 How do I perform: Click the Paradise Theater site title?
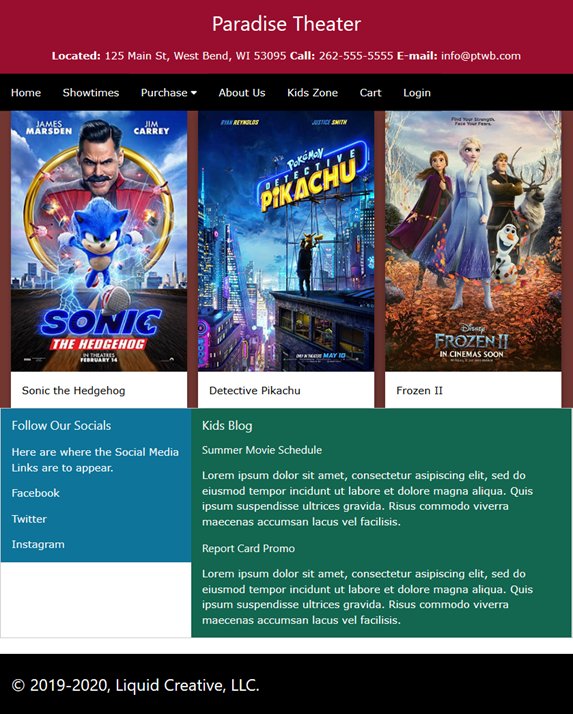pyautogui.click(x=286, y=24)
